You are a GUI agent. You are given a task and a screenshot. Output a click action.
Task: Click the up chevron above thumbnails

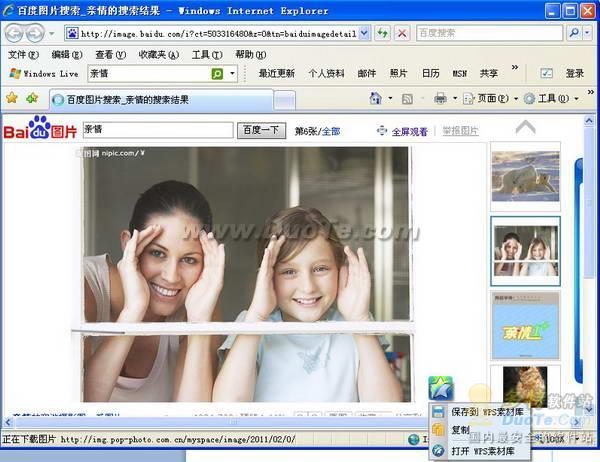526,127
